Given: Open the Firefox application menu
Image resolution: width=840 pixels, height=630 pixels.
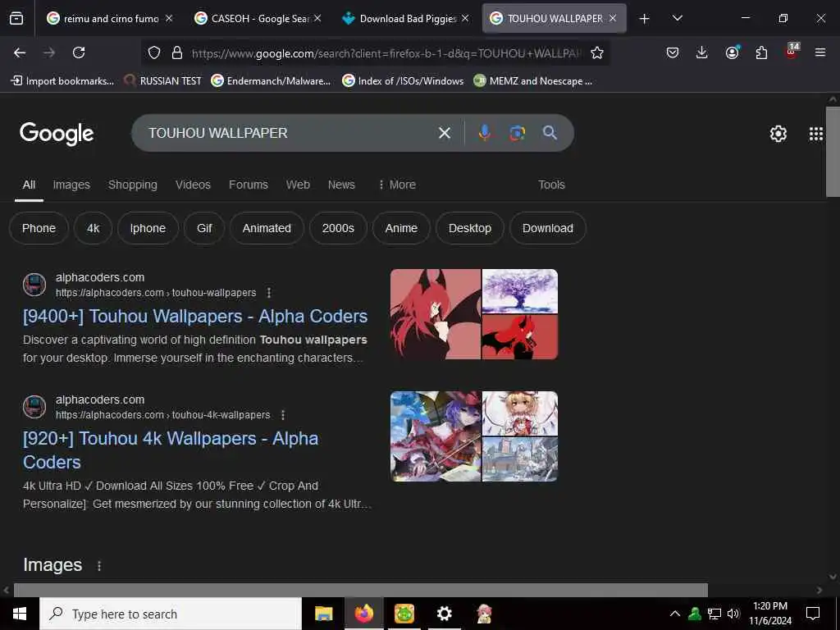Looking at the screenshot, I should (x=820, y=52).
